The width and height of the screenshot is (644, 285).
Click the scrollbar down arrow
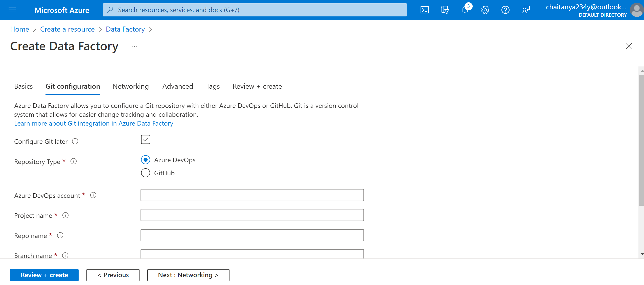pyautogui.click(x=642, y=254)
